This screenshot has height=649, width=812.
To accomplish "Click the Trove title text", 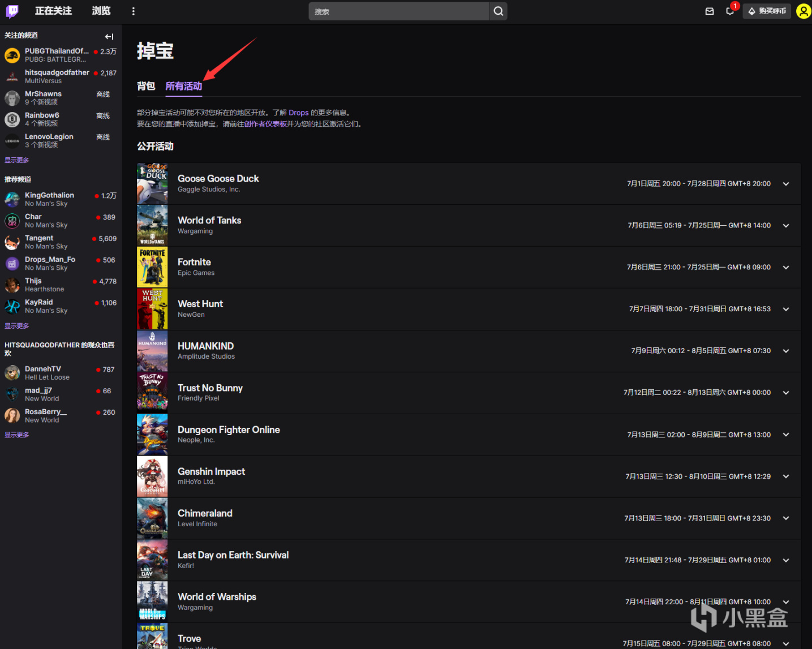I will [190, 638].
